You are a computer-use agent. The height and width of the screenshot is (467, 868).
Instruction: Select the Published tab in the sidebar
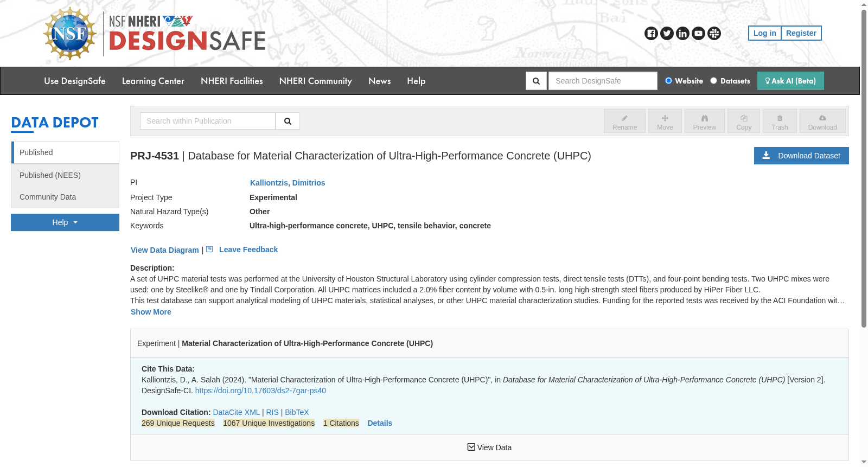65,152
